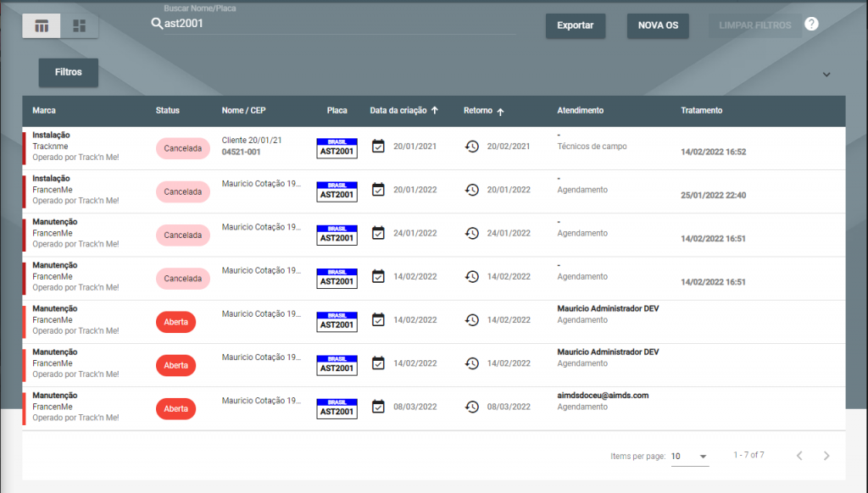Switch to dashboard grid view icon
Screen dimensions: 868x493
79,26
